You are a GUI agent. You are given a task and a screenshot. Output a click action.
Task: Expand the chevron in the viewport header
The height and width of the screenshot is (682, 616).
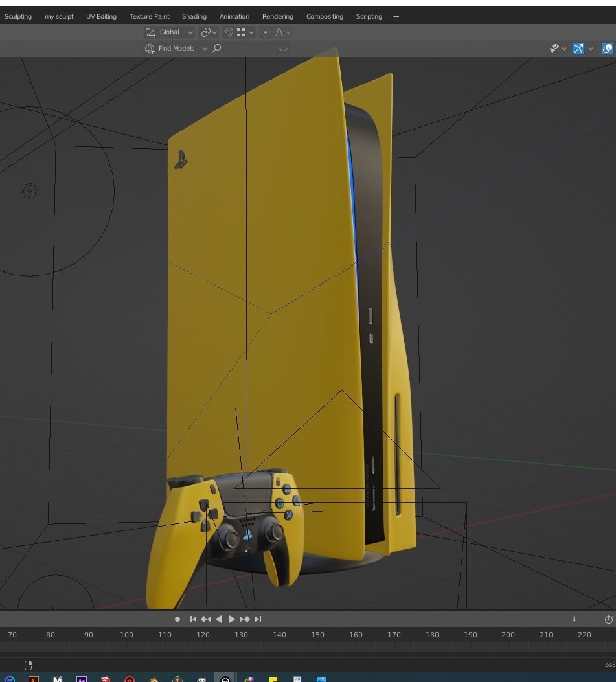[x=283, y=49]
